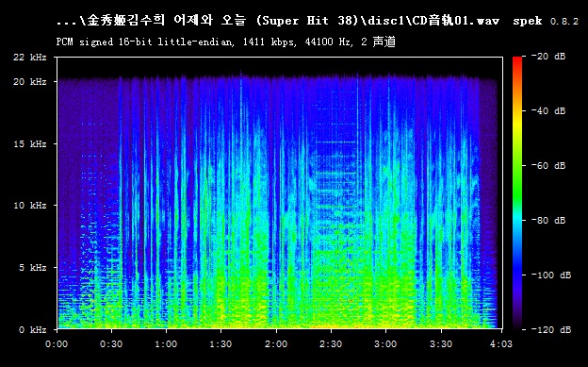Click the -100 dB scale label
This screenshot has height=367, width=588.
point(551,275)
